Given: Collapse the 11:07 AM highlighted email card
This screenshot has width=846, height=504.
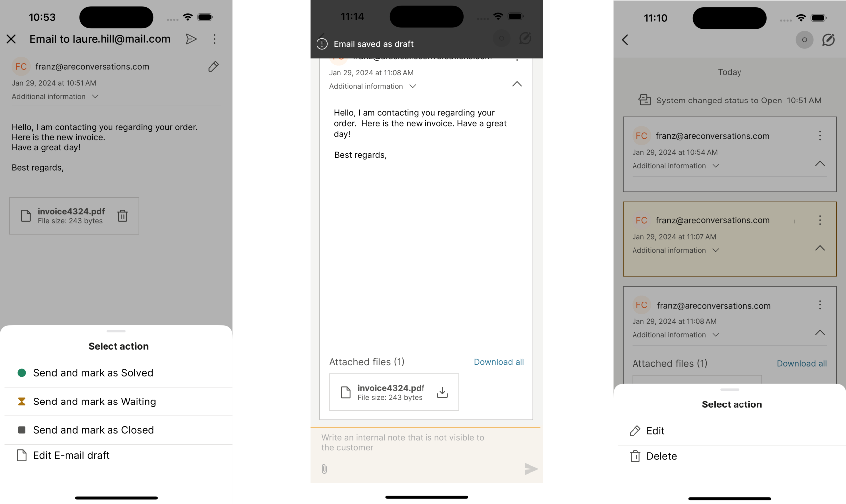Looking at the screenshot, I should [820, 248].
